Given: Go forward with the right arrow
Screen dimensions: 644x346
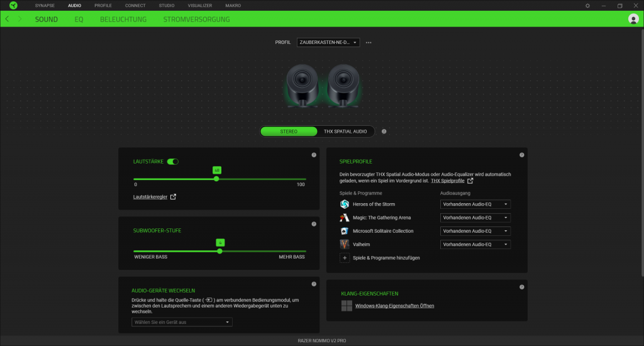Looking at the screenshot, I should 19,19.
